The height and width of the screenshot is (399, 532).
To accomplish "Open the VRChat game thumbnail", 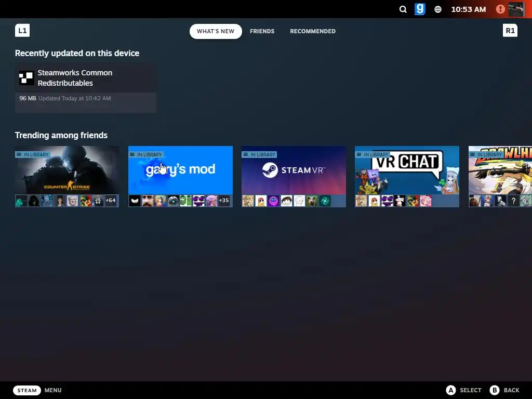I will click(407, 170).
